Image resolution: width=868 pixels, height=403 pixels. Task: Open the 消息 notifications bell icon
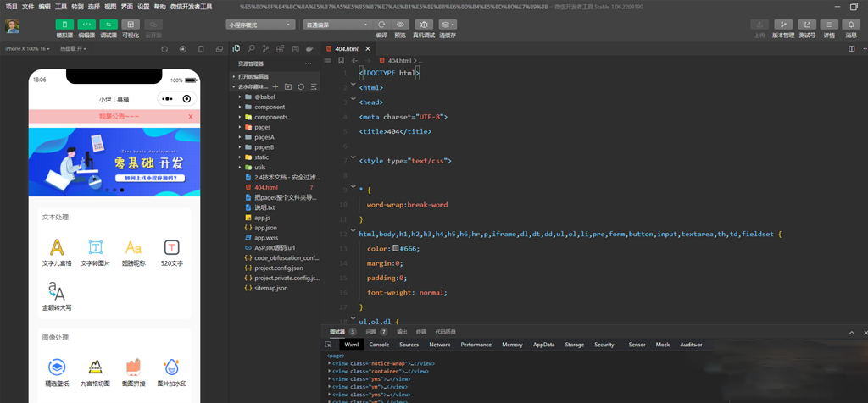point(851,25)
